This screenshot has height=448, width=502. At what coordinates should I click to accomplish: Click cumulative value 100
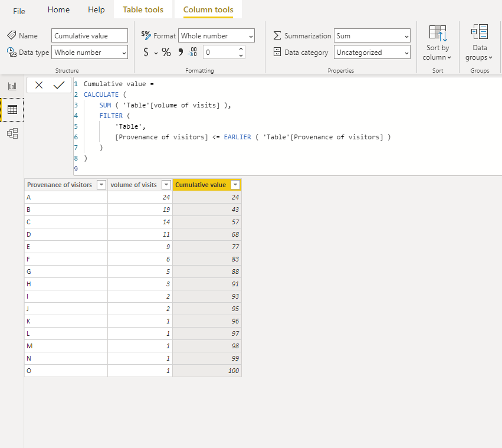tap(207, 371)
